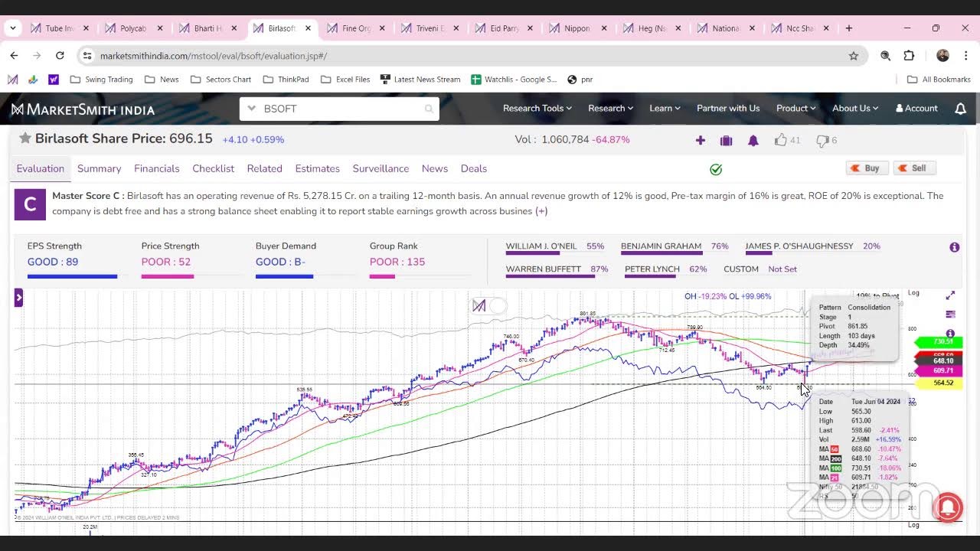Expand chart to fullscreen

coord(950,295)
